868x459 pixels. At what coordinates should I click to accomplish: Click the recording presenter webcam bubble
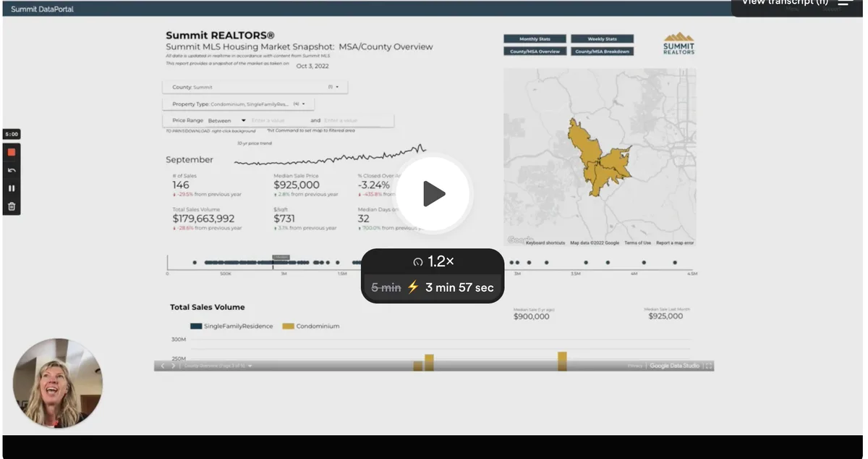(x=58, y=383)
